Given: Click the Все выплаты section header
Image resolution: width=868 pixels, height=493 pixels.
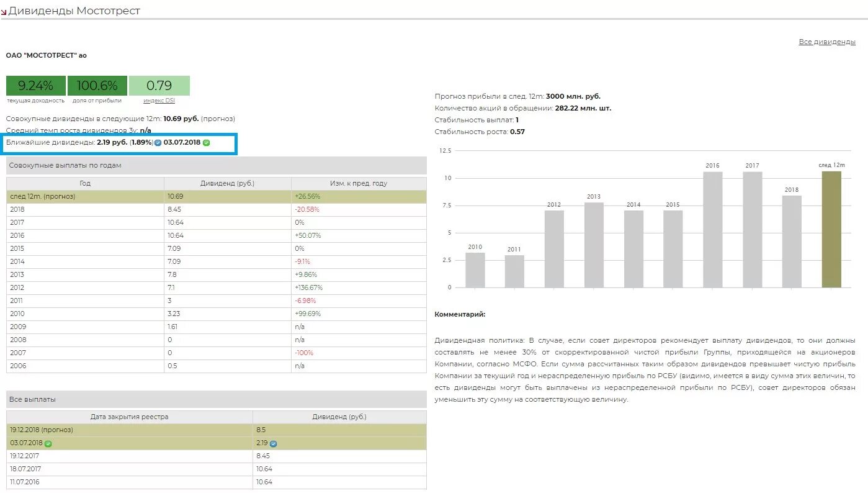Looking at the screenshot, I should coord(217,399).
